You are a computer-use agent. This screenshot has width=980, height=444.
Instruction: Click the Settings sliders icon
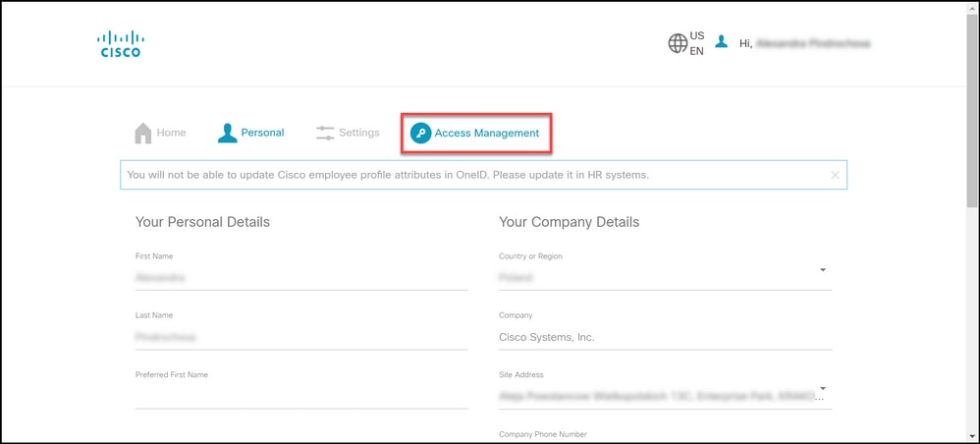pos(325,133)
